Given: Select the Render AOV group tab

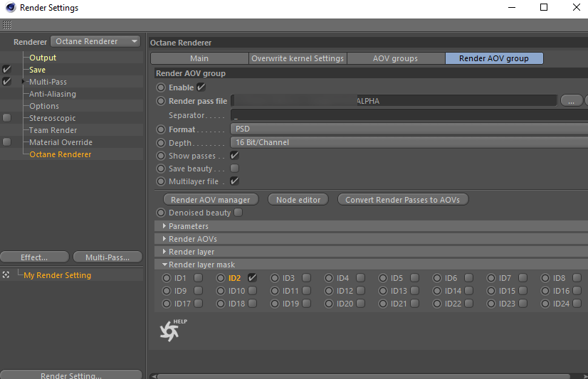Looking at the screenshot, I should click(494, 58).
